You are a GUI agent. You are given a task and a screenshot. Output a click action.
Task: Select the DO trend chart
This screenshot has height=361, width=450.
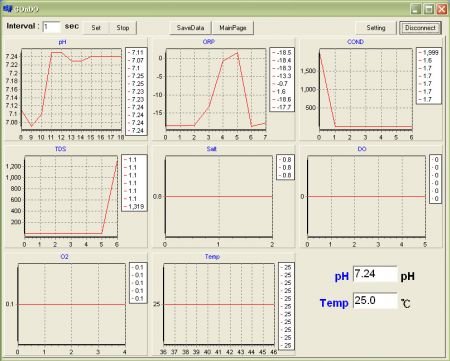click(x=366, y=197)
